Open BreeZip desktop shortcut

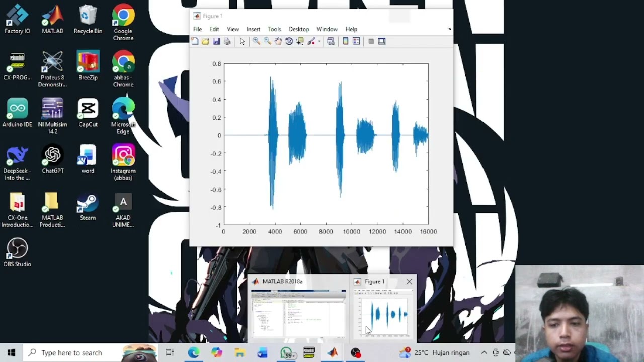coord(88,66)
